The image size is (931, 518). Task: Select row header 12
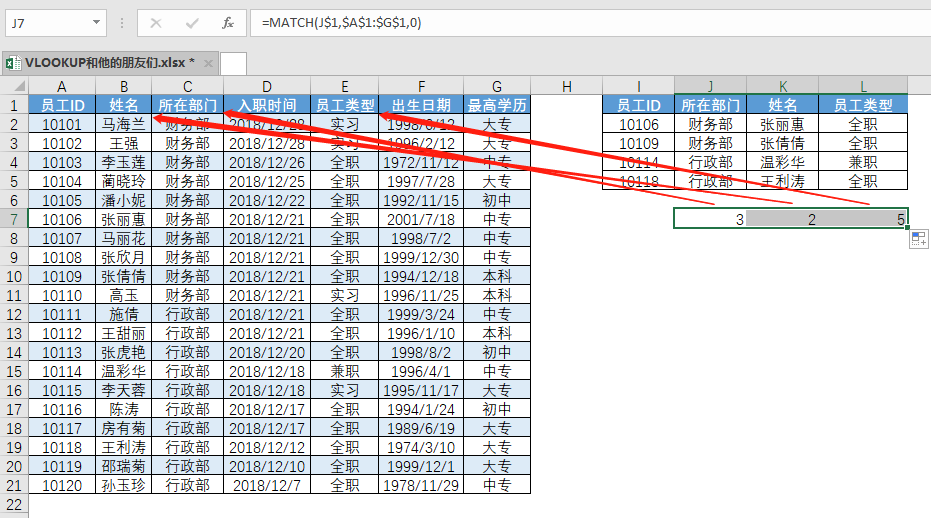(x=14, y=315)
